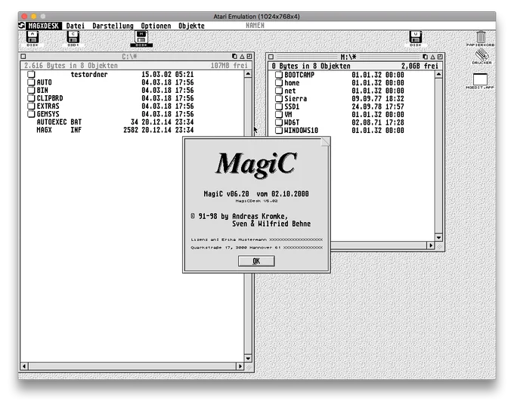Viewport: 514px width, 420px height.
Task: Select the AUTO folder icon
Action: tap(31, 82)
